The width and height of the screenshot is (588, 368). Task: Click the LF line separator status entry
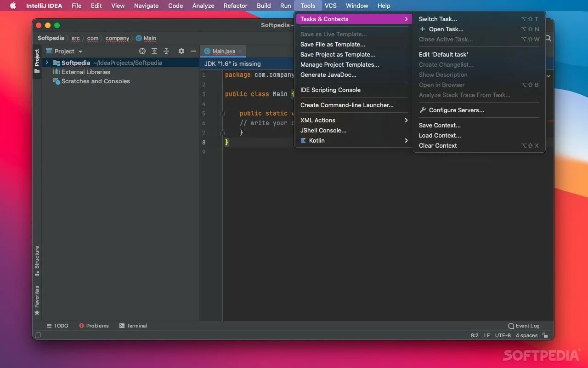tap(486, 335)
